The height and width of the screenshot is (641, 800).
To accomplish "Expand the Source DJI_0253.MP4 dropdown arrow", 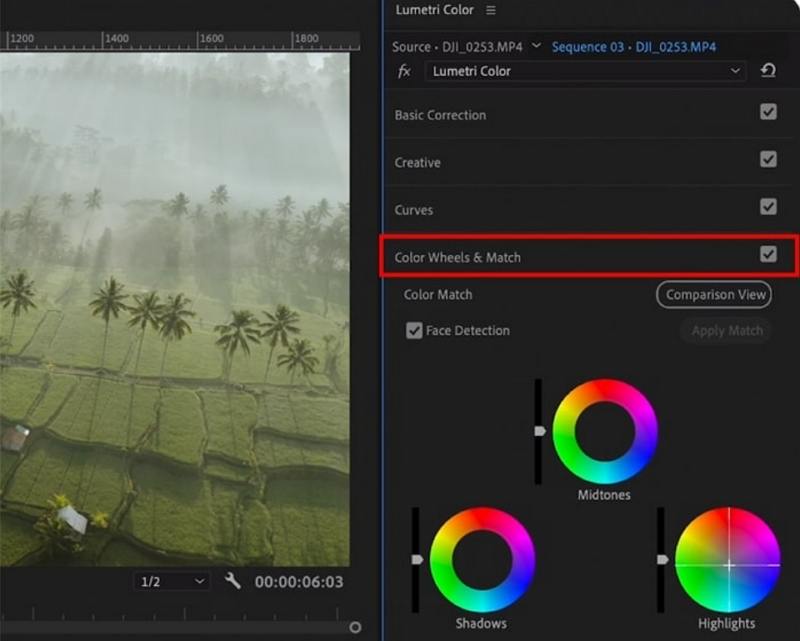I will [536, 46].
